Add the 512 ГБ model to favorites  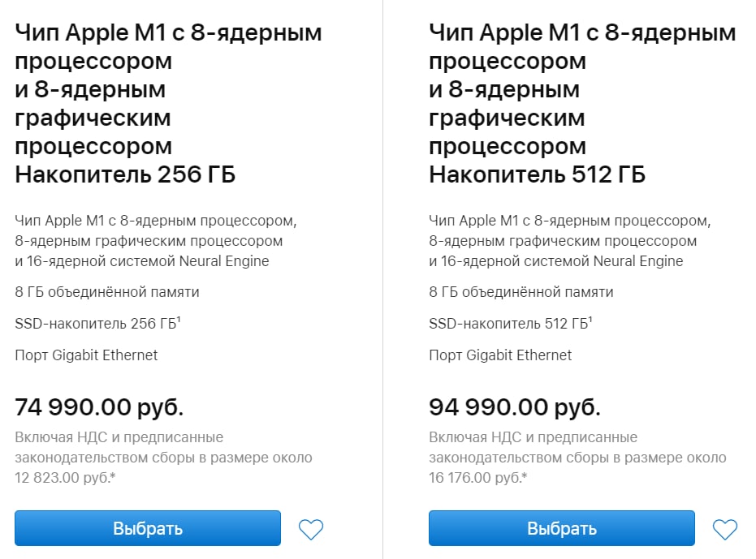click(x=725, y=530)
